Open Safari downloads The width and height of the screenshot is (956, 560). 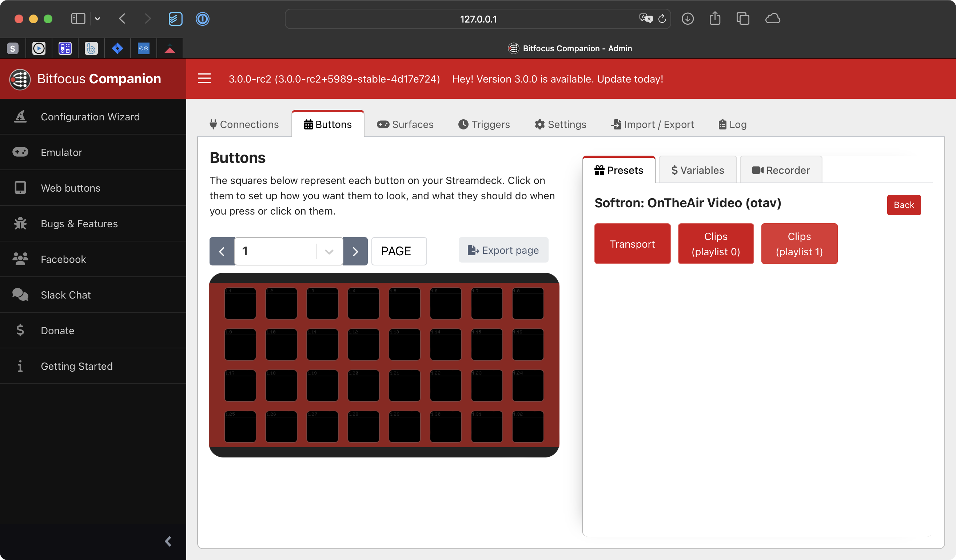coord(688,19)
